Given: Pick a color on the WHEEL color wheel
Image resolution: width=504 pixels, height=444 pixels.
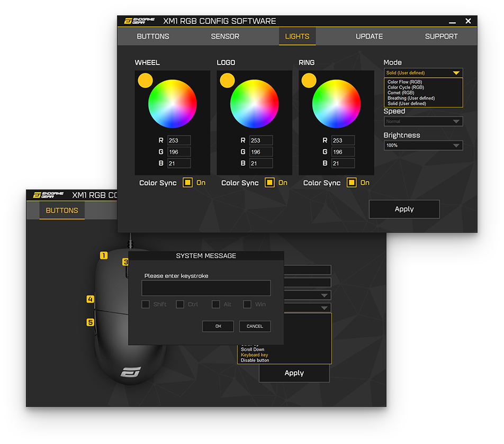Looking at the screenshot, I should (x=172, y=104).
